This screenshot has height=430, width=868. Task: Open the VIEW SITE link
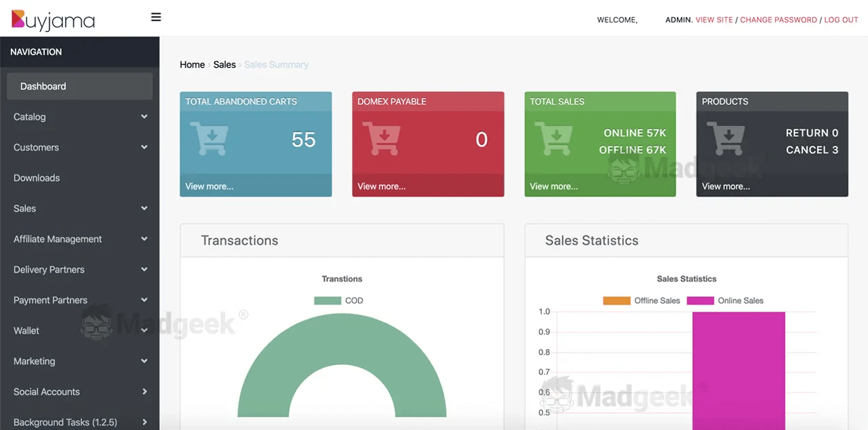coord(714,20)
